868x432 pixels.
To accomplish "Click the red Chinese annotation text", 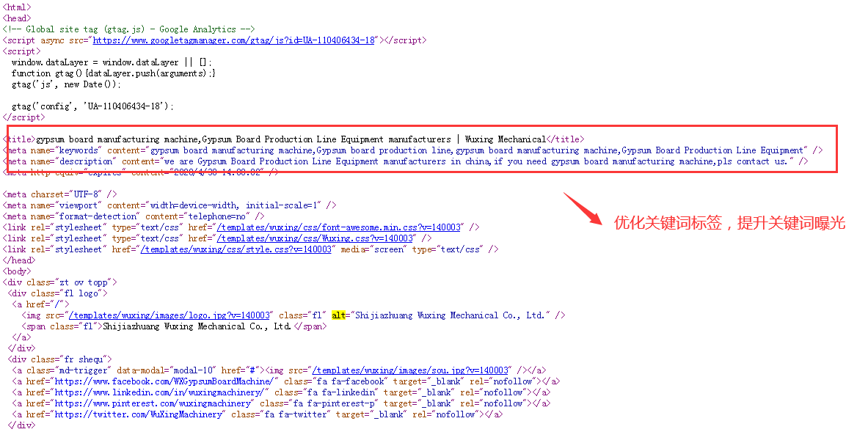I will [729, 224].
